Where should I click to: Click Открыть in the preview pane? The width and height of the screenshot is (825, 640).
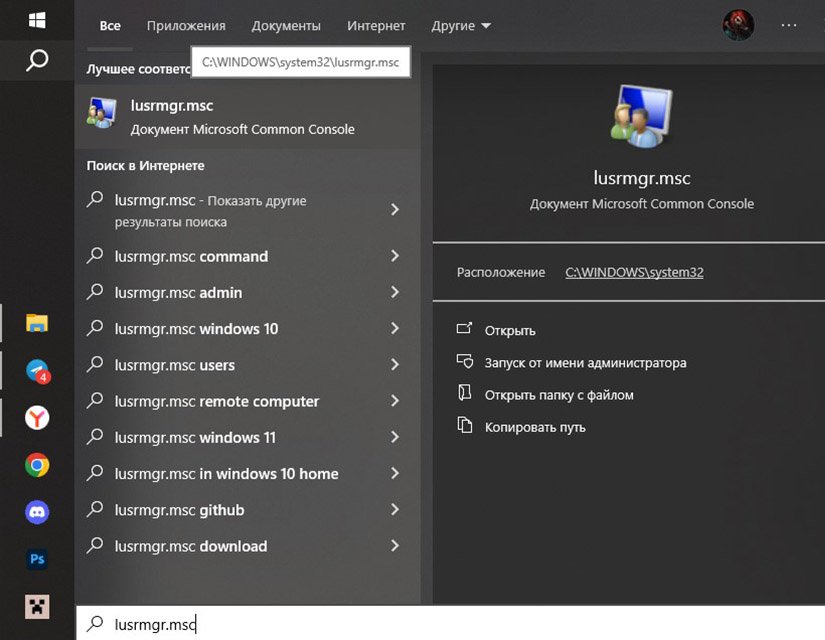(510, 331)
